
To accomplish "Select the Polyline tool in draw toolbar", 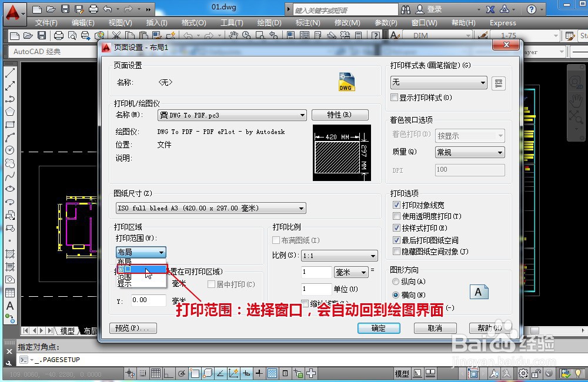I will (10, 99).
